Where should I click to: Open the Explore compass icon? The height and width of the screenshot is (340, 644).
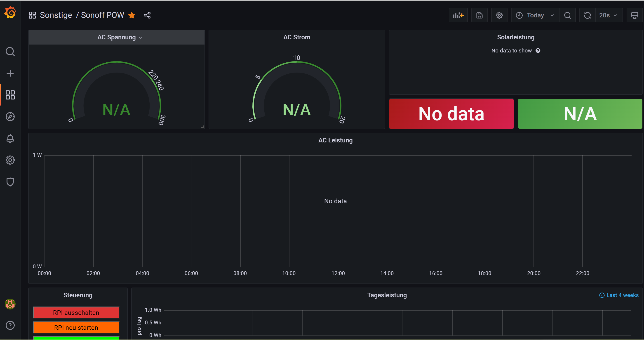[x=10, y=117]
